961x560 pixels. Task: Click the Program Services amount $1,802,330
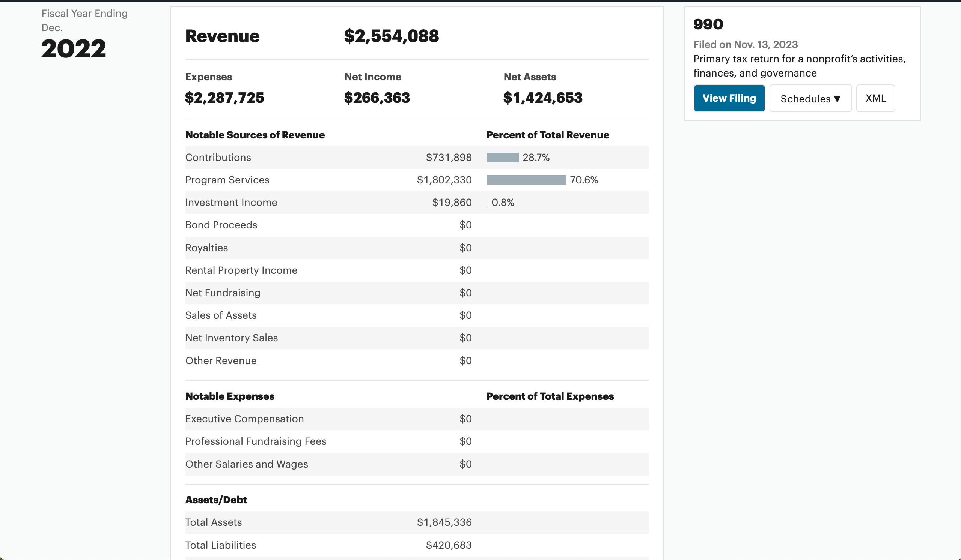click(444, 180)
